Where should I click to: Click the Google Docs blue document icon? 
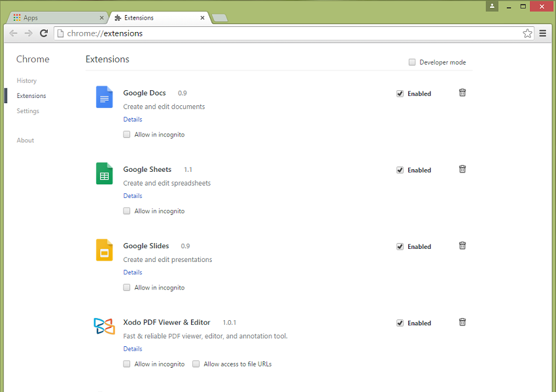click(x=104, y=97)
